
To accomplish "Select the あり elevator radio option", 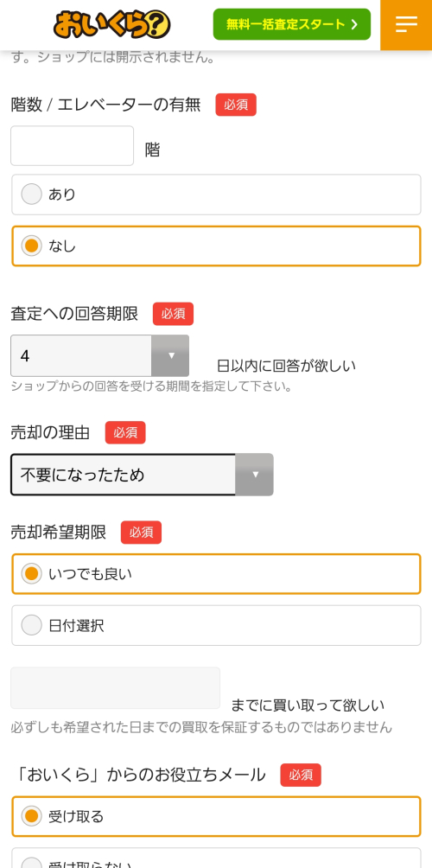I will coord(216,195).
